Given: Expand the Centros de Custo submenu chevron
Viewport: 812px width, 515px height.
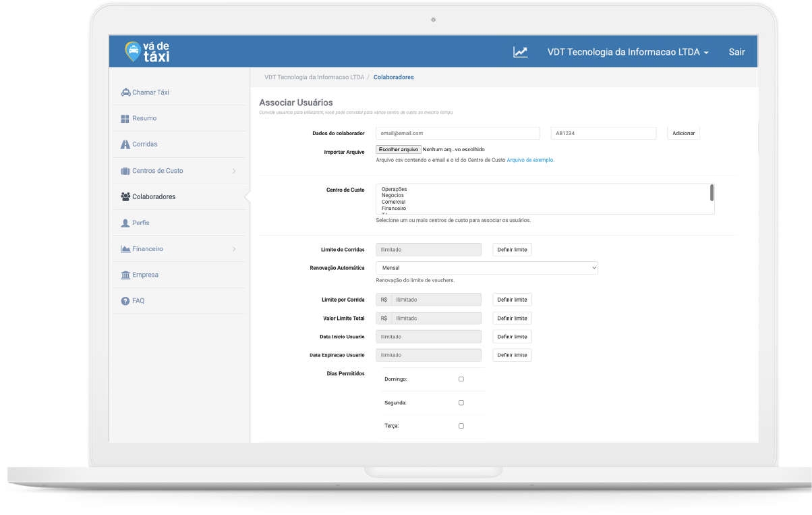Looking at the screenshot, I should tap(234, 171).
